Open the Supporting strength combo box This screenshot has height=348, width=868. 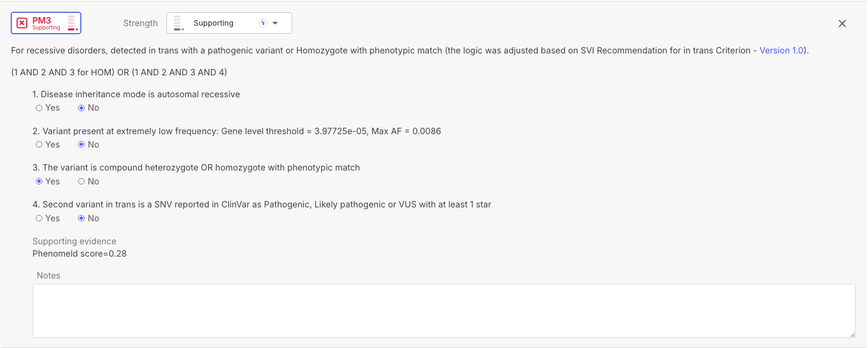pos(229,23)
